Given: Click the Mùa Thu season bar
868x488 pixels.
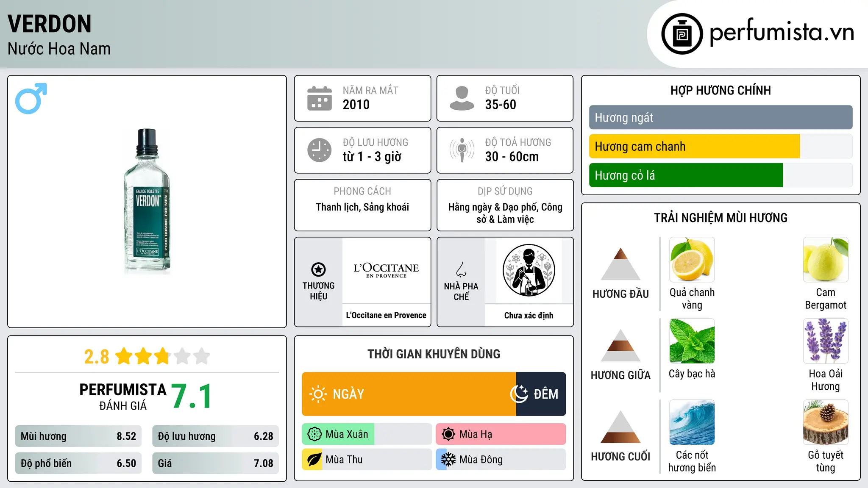Looking at the screenshot, I should click(x=367, y=460).
